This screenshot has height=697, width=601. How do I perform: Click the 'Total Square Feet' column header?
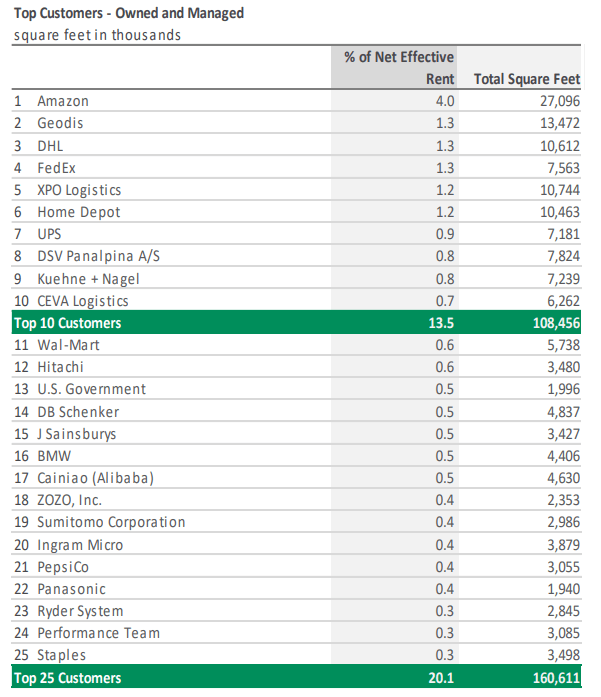pos(527,79)
